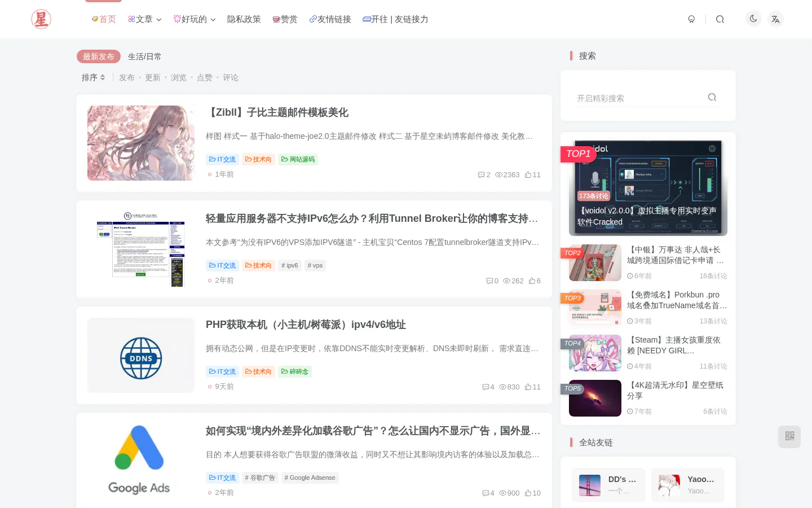The width and height of the screenshot is (812, 508).
Task: Open the 友情链接 menu item
Action: [x=330, y=19]
